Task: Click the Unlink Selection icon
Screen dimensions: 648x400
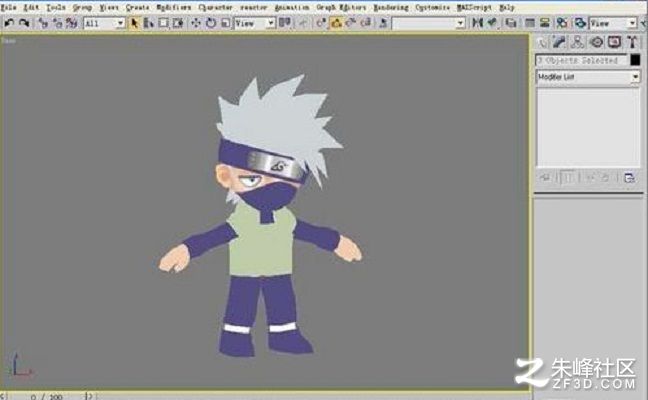Action: (x=57, y=23)
